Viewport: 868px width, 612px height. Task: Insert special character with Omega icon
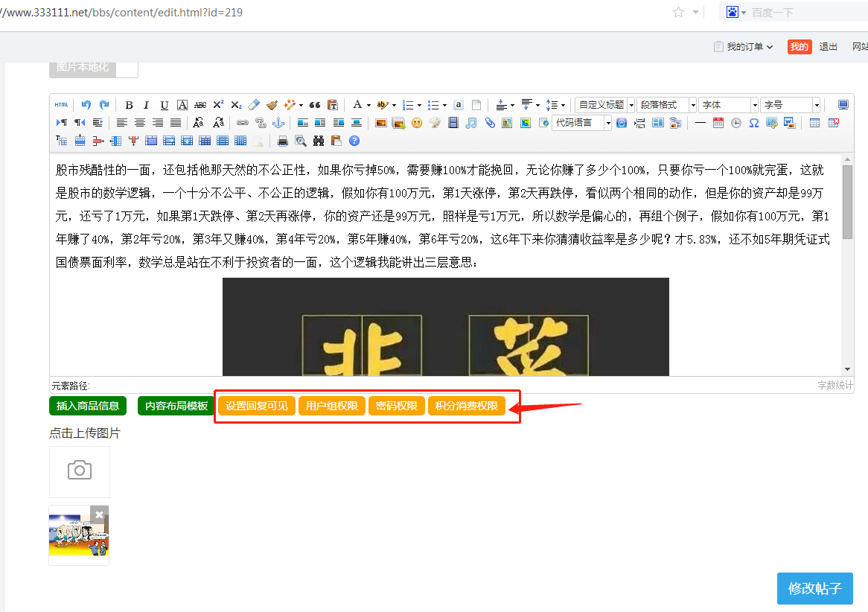[754, 123]
